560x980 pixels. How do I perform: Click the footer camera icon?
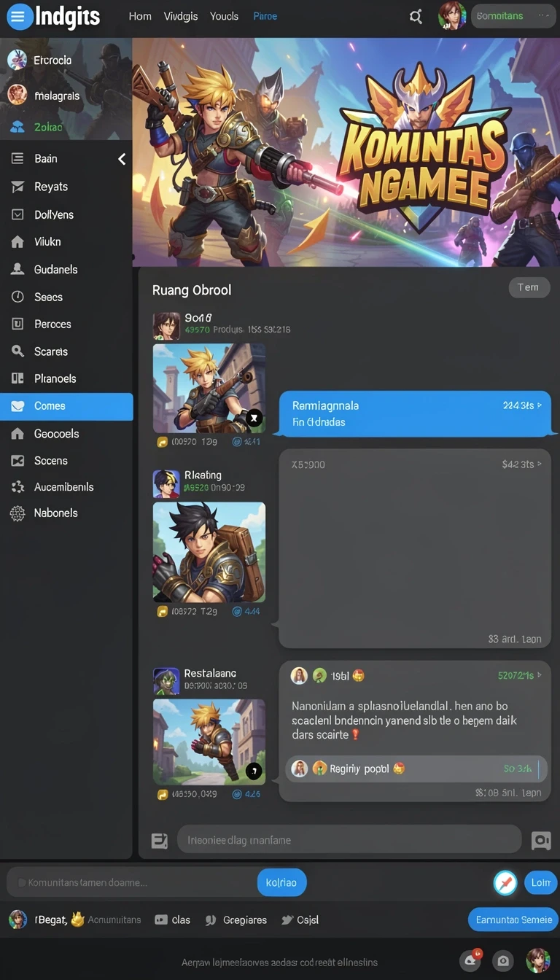coord(502,961)
